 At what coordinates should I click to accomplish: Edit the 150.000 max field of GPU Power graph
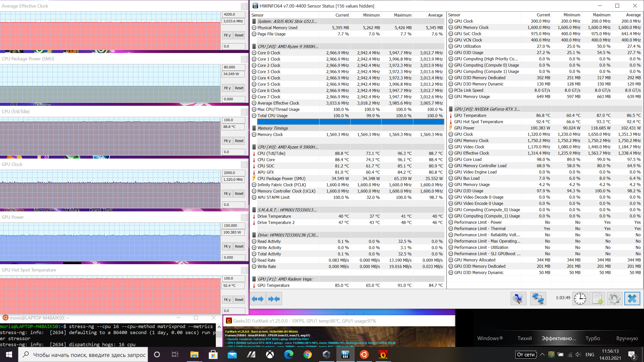tap(233, 225)
